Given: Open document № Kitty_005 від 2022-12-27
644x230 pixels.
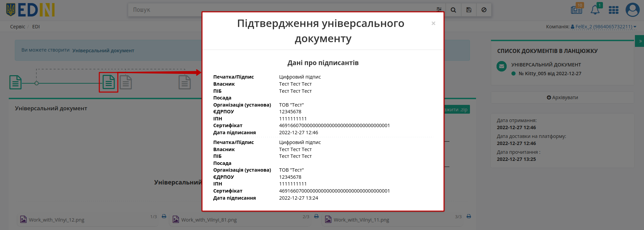Looking at the screenshot, I should coord(550,74).
